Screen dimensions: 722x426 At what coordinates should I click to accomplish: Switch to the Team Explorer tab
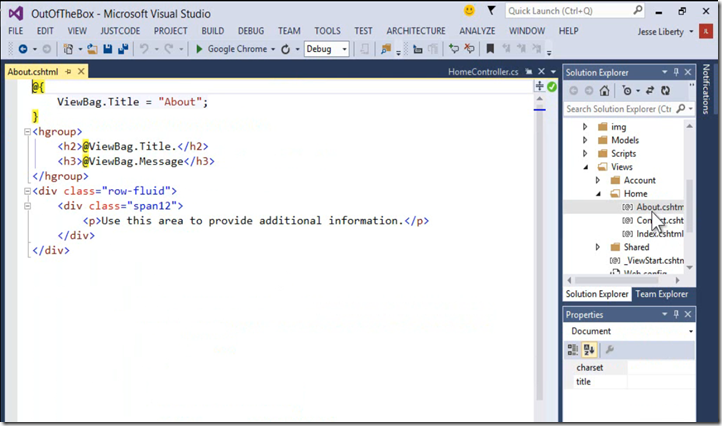coord(662,294)
